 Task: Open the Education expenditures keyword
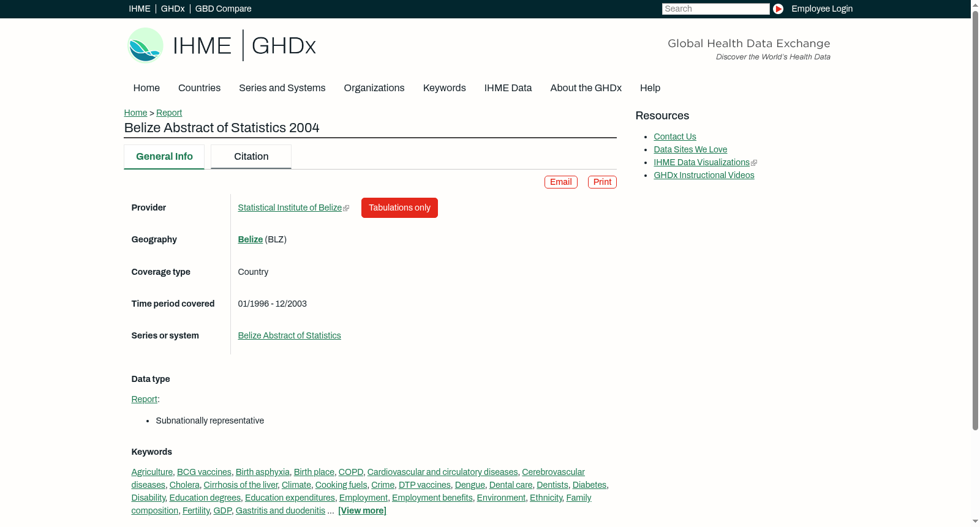pyautogui.click(x=290, y=498)
